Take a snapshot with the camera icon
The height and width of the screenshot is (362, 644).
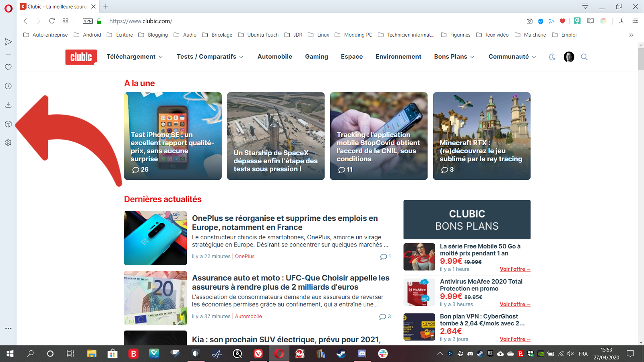click(x=530, y=21)
